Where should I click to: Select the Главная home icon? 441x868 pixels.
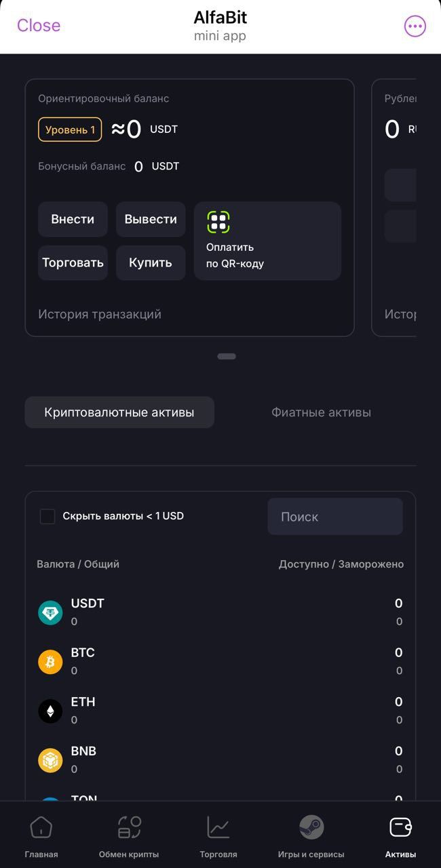tap(41, 827)
